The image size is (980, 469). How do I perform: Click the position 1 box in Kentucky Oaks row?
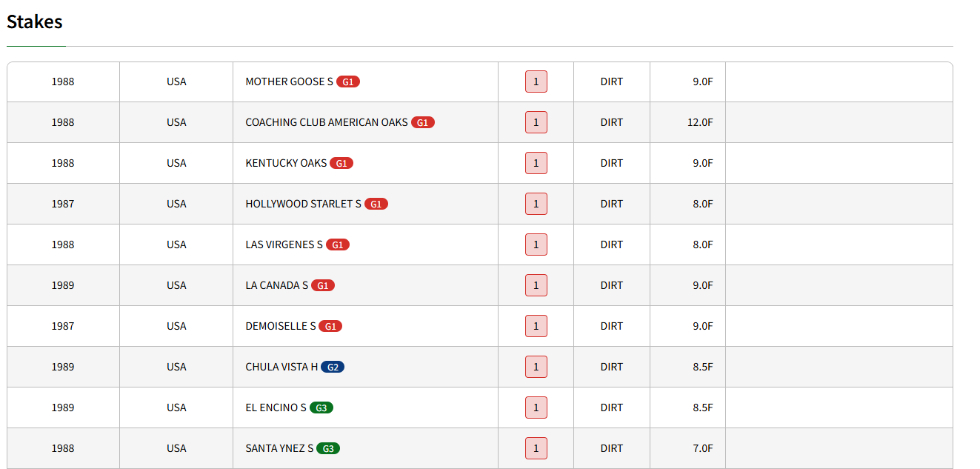click(x=536, y=163)
